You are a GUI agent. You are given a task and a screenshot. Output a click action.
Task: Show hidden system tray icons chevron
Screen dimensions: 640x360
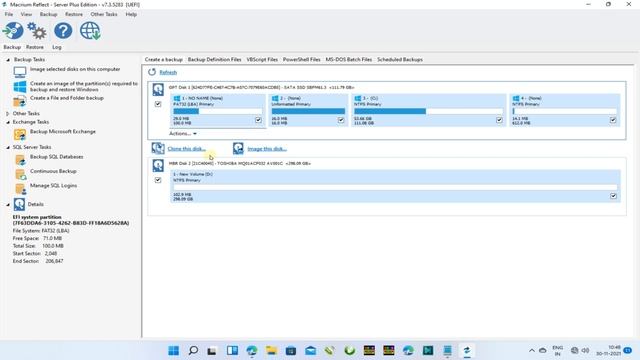[x=531, y=350]
